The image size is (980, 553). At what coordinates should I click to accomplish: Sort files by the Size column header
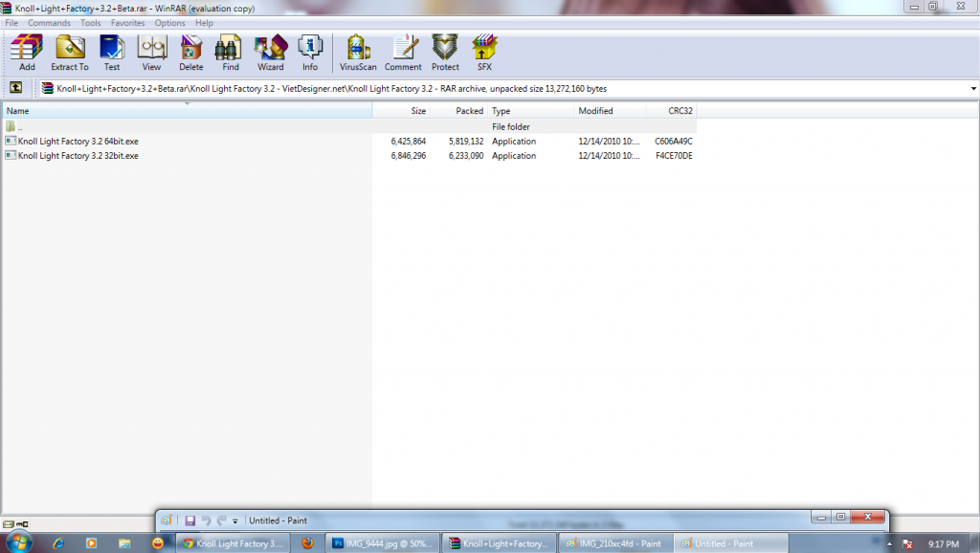(x=401, y=111)
